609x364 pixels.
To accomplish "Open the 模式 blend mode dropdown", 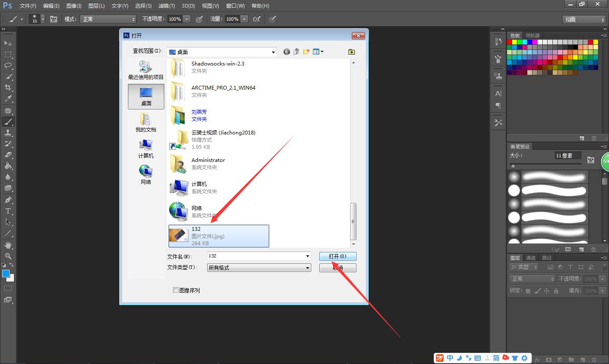I will coord(108,19).
